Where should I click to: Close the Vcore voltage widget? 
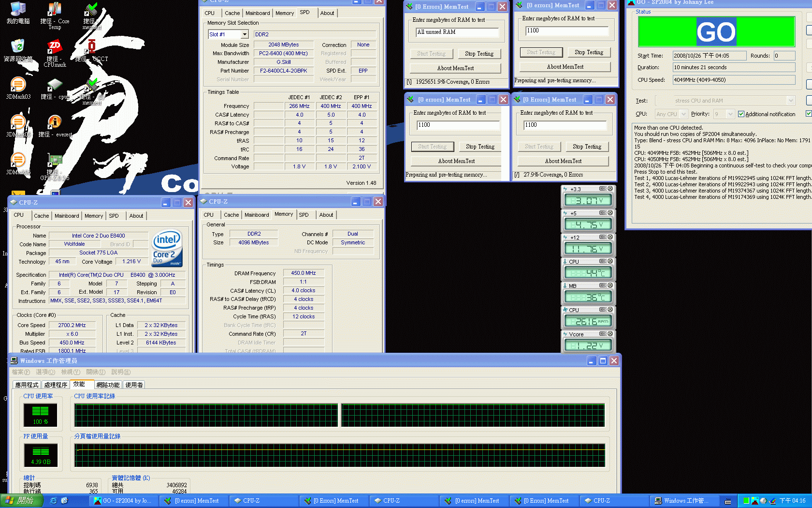point(610,334)
